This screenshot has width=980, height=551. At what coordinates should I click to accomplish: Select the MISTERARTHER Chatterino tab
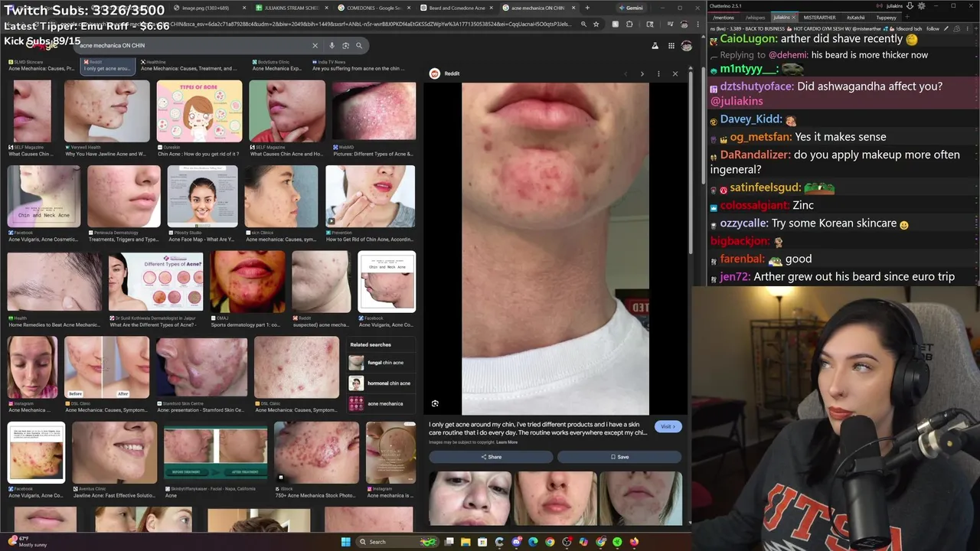pyautogui.click(x=819, y=17)
